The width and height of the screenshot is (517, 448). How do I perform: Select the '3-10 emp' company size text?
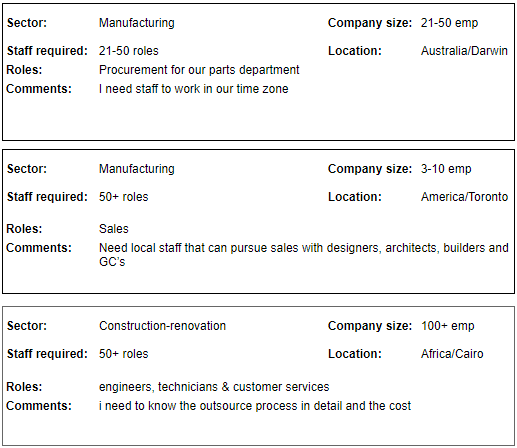pos(446,169)
